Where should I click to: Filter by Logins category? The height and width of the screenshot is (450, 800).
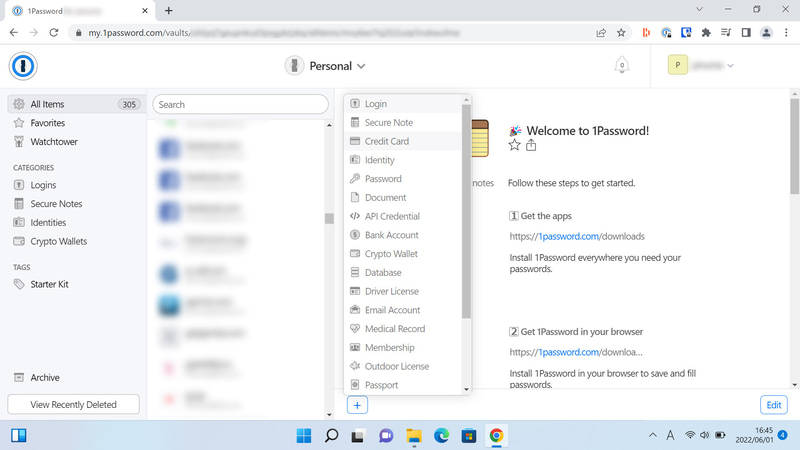point(75,185)
